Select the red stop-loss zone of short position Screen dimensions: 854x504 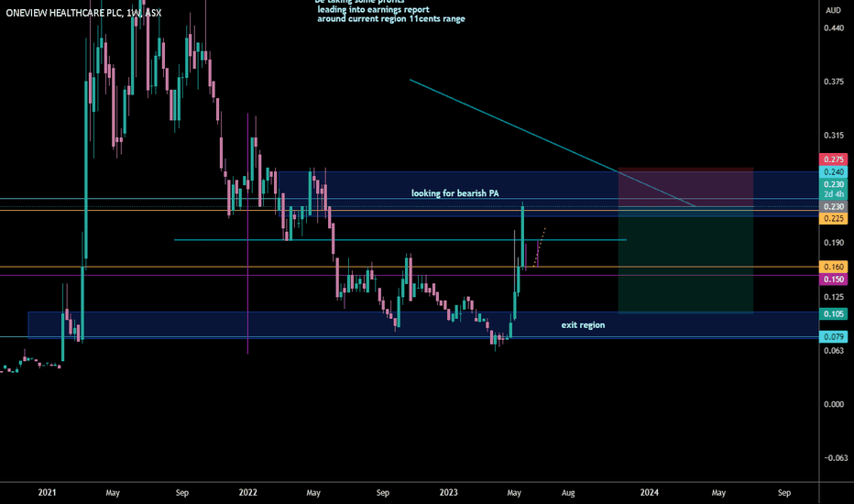(685, 187)
